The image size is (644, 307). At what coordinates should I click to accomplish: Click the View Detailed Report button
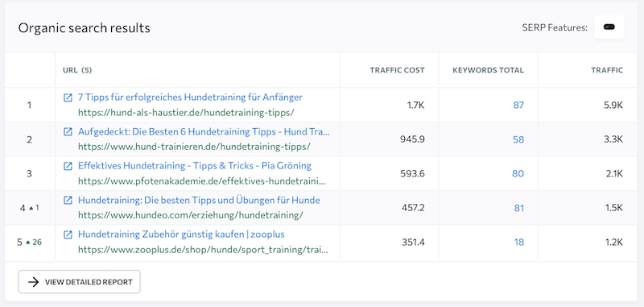(79, 282)
